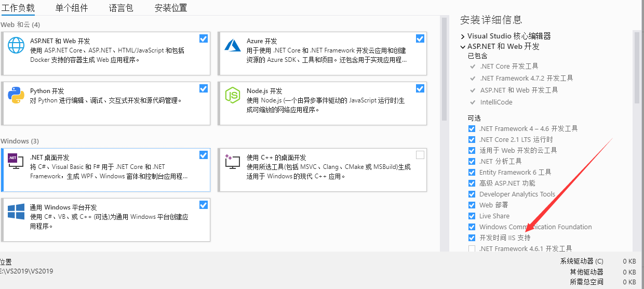Select the ASP.NET 和 Web 开发 workload title

point(60,41)
